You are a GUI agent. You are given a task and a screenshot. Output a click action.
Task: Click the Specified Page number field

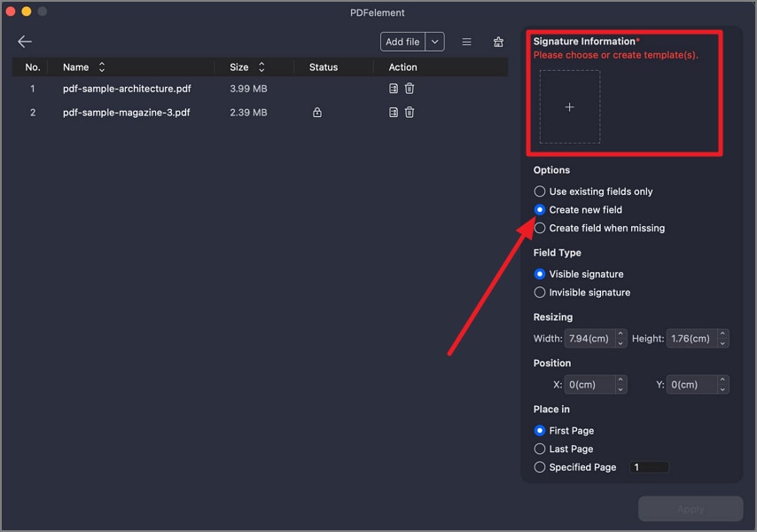pyautogui.click(x=649, y=467)
